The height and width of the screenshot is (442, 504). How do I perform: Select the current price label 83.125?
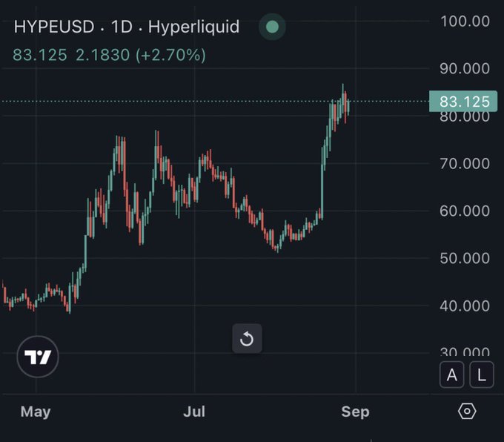click(x=463, y=102)
